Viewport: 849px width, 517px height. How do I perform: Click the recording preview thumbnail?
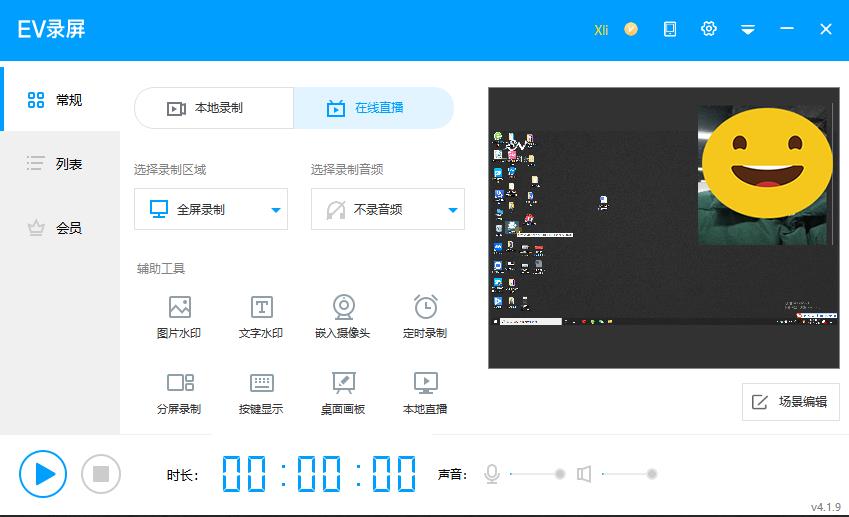(x=664, y=228)
